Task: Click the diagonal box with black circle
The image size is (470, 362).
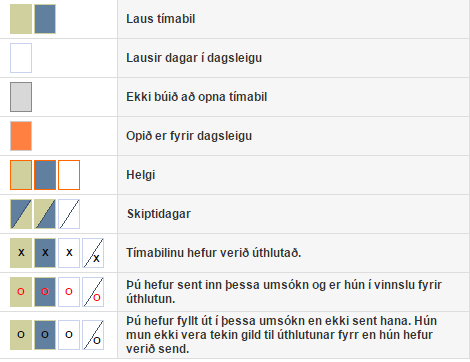Action: (x=93, y=335)
